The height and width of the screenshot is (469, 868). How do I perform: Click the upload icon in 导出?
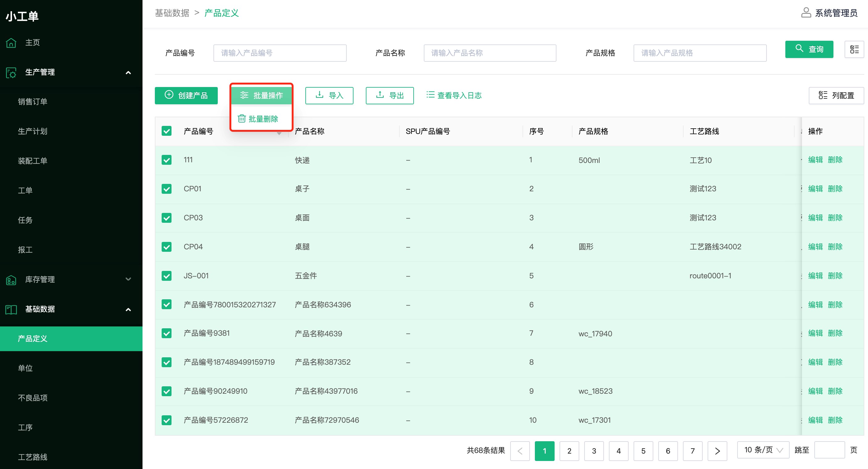[x=380, y=95]
